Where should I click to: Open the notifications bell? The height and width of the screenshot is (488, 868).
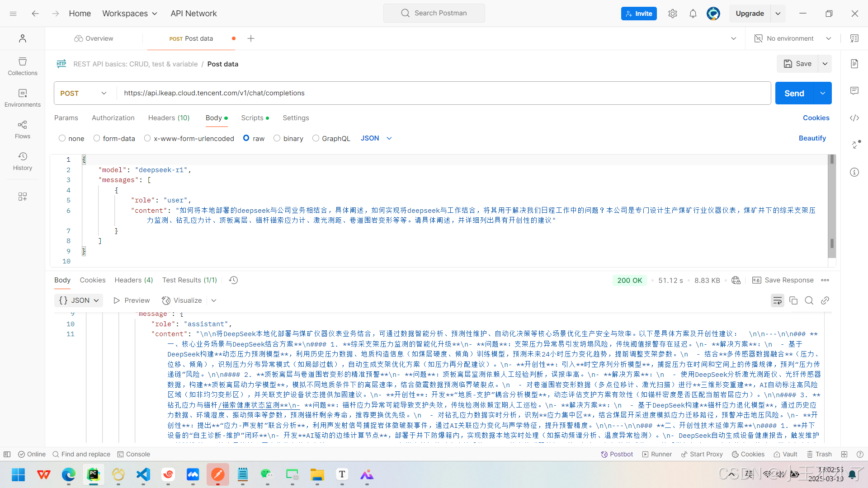(693, 14)
